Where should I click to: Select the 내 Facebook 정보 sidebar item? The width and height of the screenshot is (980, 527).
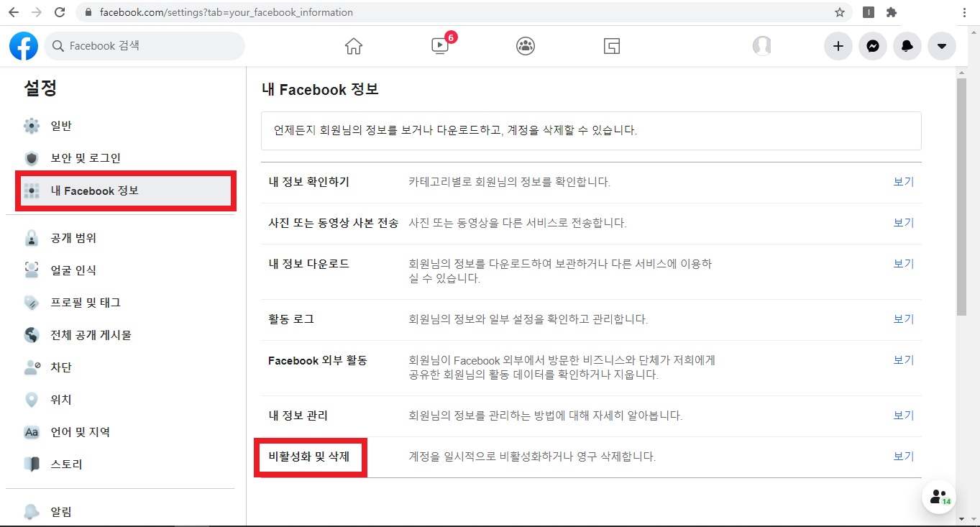point(127,191)
